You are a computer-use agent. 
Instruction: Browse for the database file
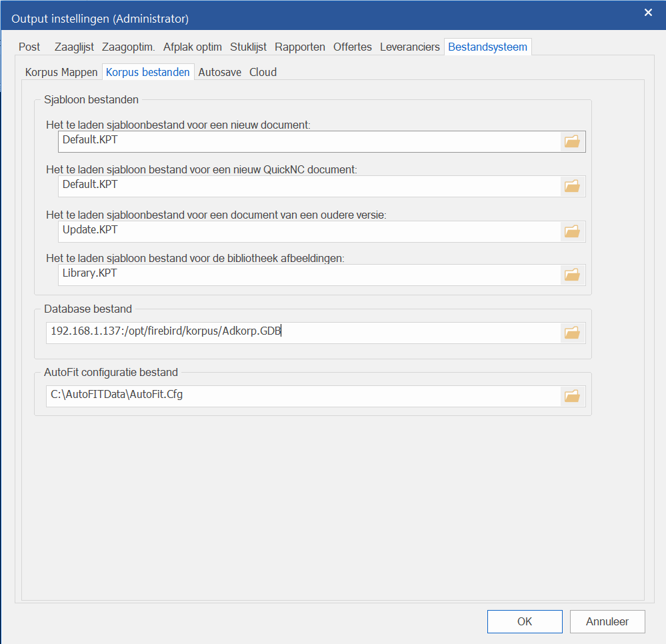tap(572, 333)
